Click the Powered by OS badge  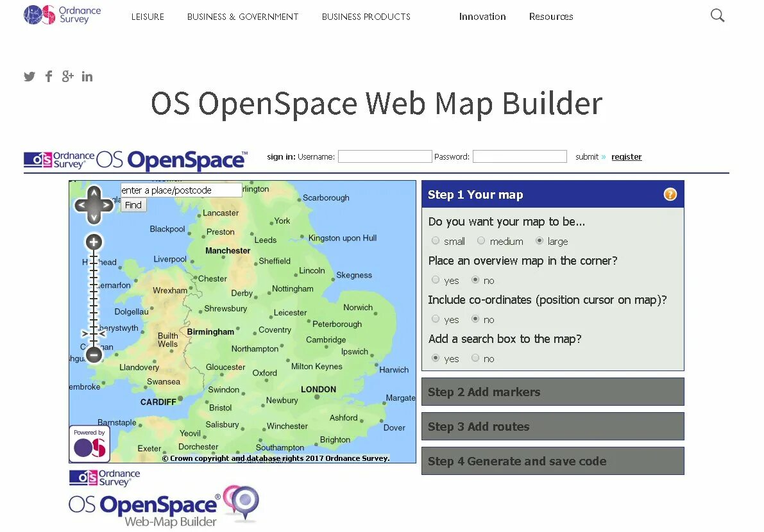(x=90, y=444)
